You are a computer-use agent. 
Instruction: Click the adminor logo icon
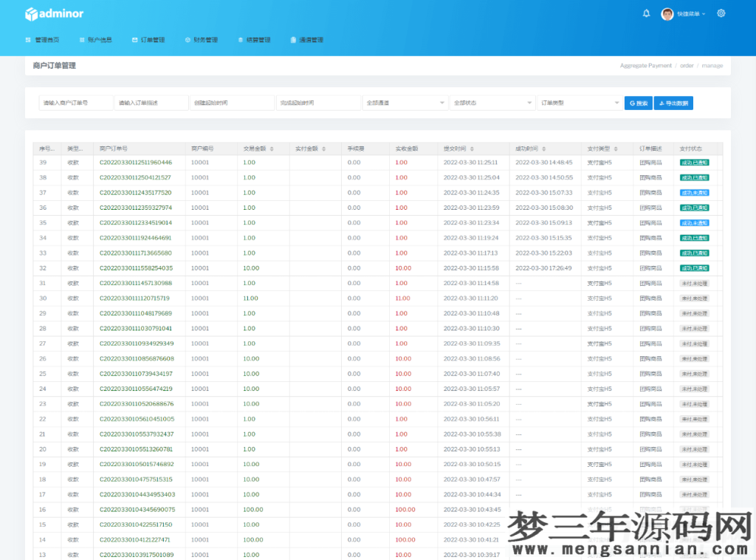tap(31, 13)
